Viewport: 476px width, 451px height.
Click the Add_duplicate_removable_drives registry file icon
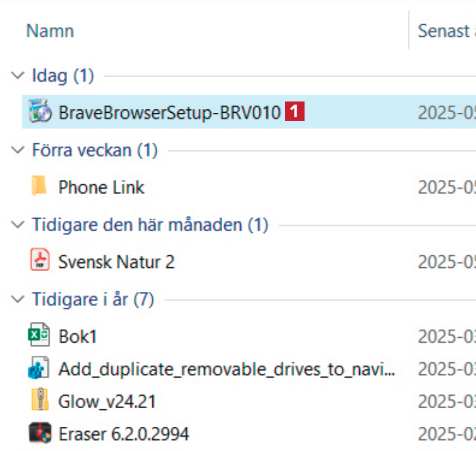tap(39, 369)
